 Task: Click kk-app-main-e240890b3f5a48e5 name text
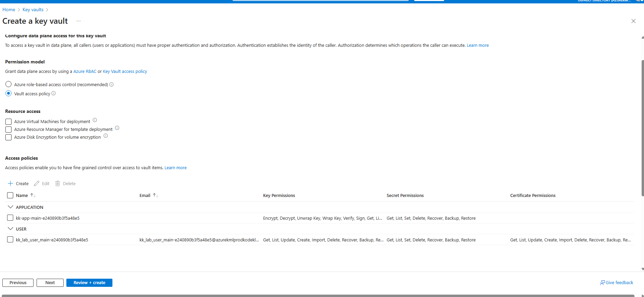(48, 218)
